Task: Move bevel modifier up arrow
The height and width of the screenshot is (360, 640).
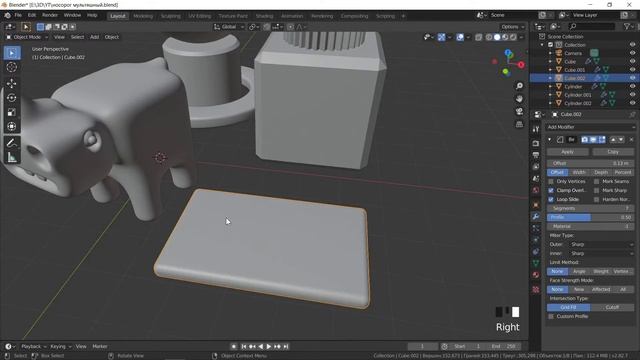Action: (x=613, y=140)
